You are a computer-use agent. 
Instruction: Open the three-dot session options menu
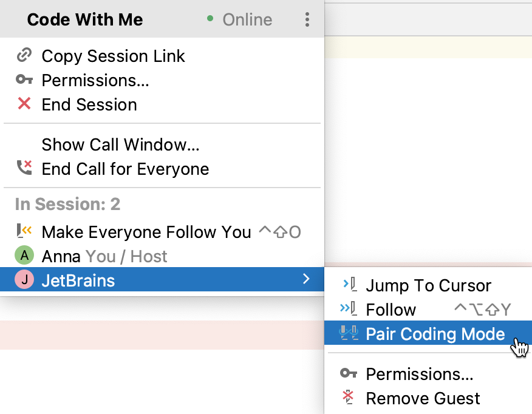(x=307, y=19)
